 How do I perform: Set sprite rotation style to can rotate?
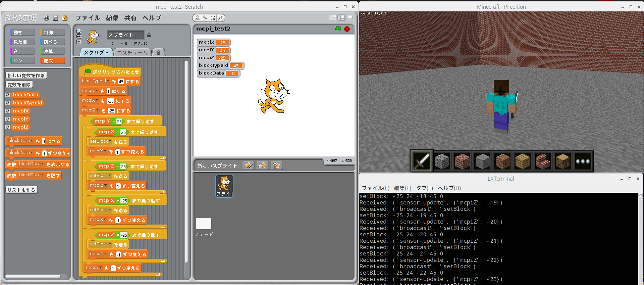click(79, 31)
